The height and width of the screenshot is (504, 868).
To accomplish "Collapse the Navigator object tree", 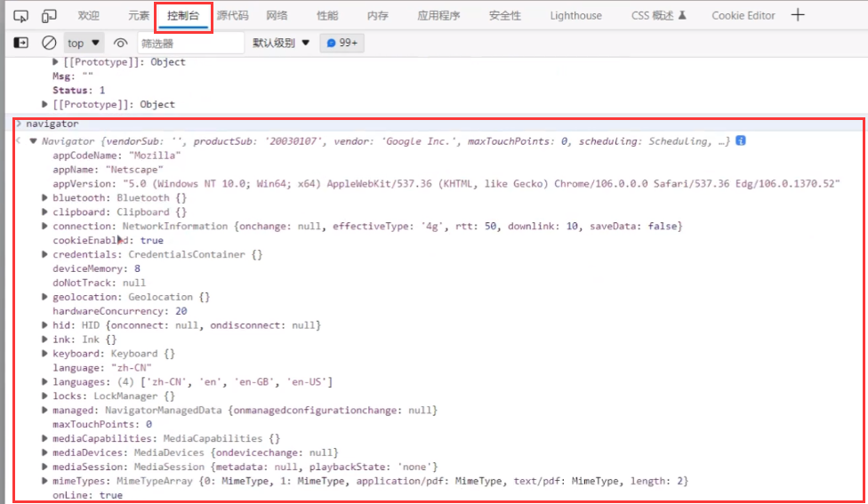I will 34,141.
